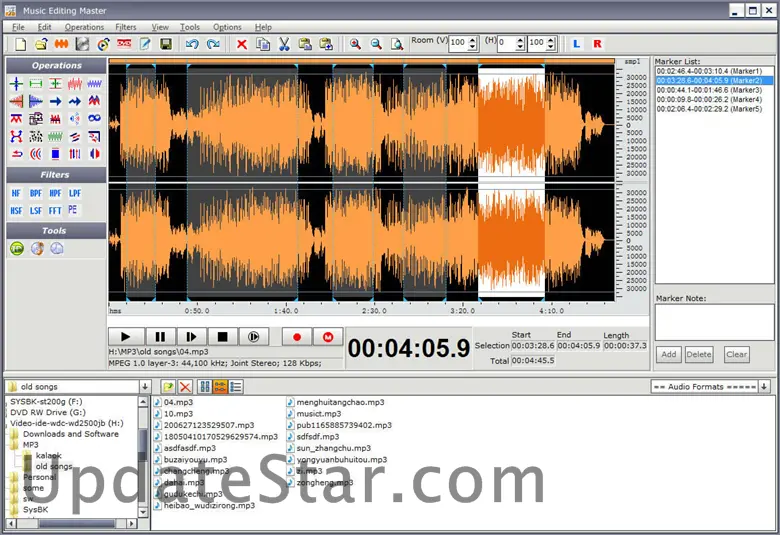Screen dimensions: 780x535
Task: Click the zoom in magnifier icon
Action: 355,44
